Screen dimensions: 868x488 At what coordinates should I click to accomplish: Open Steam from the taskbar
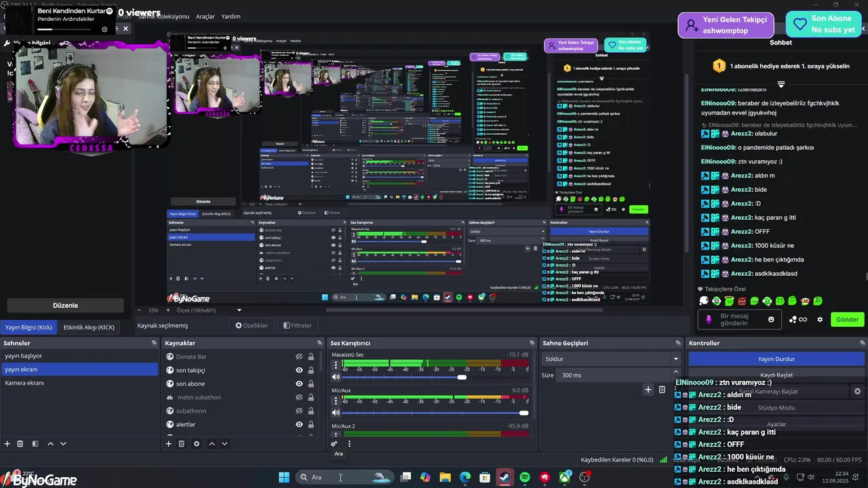pyautogui.click(x=505, y=477)
